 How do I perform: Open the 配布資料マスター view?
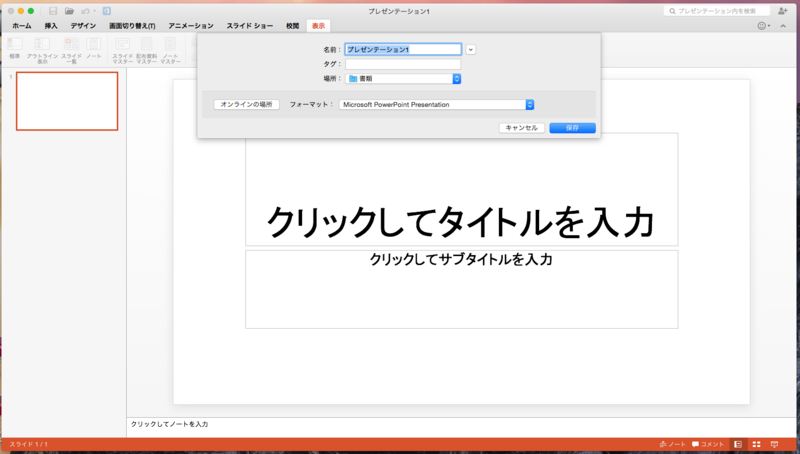click(x=146, y=50)
